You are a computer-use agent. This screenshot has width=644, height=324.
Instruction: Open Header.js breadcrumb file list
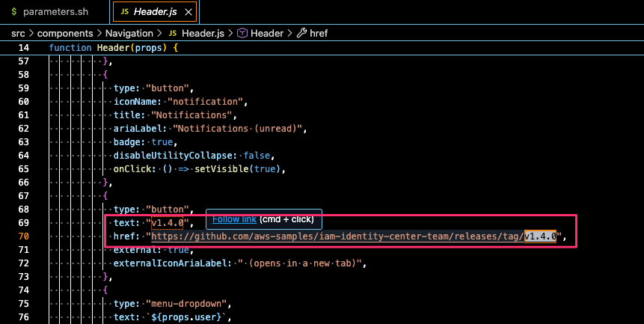[203, 34]
